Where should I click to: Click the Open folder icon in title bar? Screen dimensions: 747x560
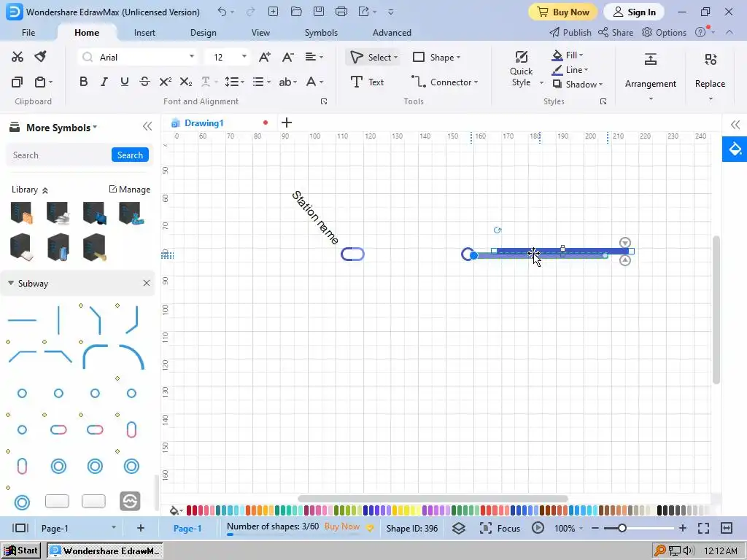pyautogui.click(x=296, y=12)
